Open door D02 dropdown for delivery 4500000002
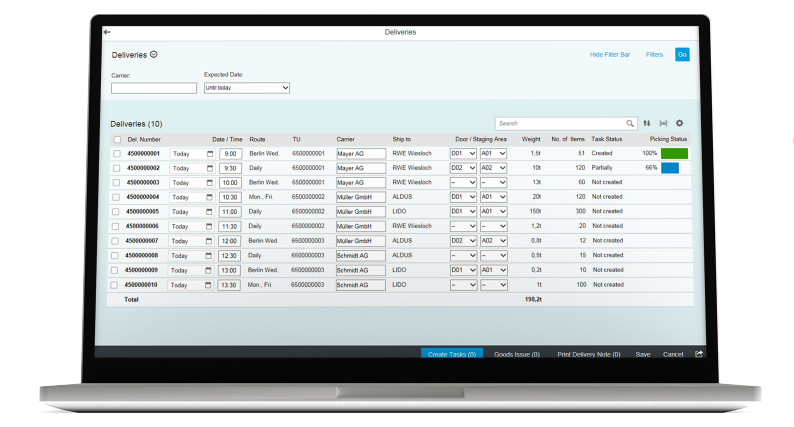Viewport: 794px width, 427px height. coord(463,168)
